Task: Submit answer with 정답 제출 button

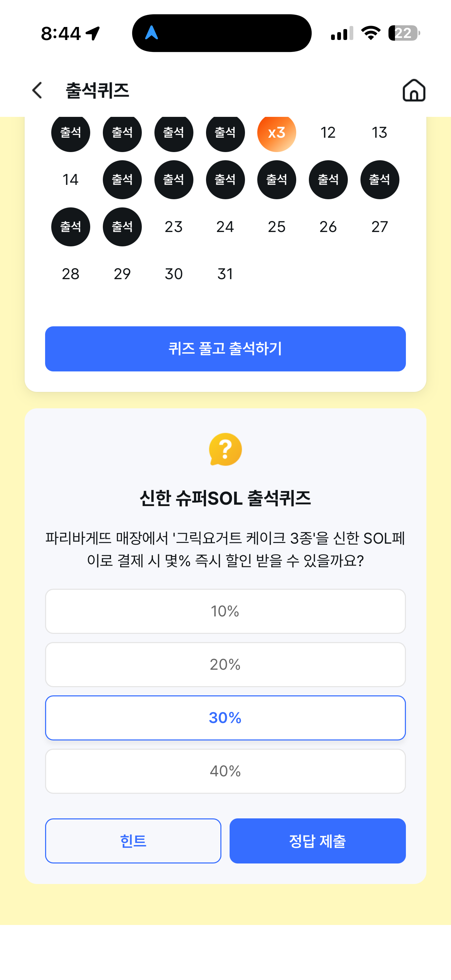Action: pos(317,841)
